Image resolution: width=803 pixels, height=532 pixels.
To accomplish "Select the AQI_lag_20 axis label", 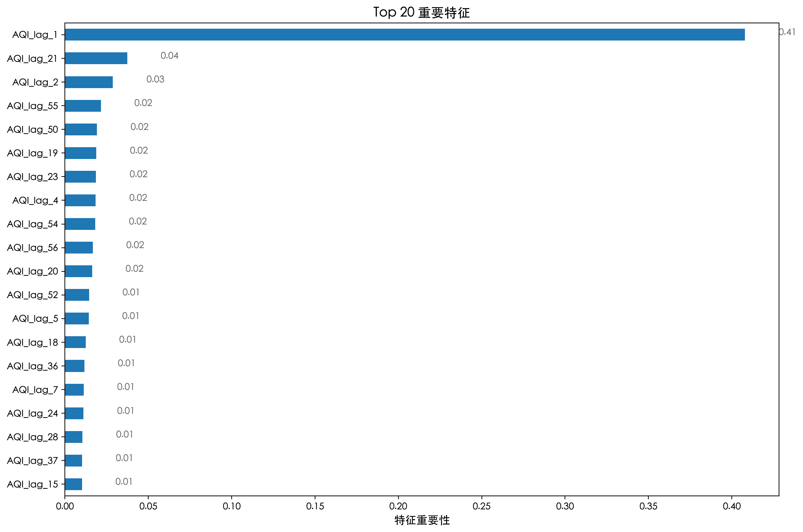I will [32, 271].
